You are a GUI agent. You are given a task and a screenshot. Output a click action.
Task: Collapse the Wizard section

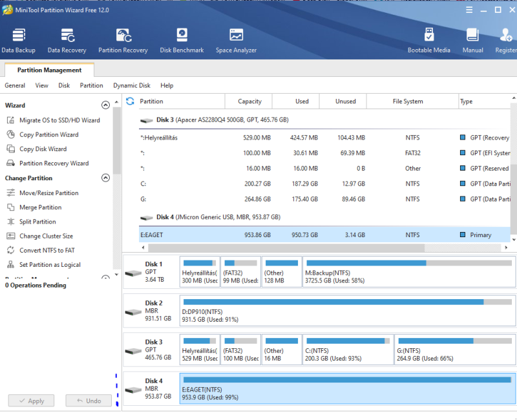pos(105,105)
